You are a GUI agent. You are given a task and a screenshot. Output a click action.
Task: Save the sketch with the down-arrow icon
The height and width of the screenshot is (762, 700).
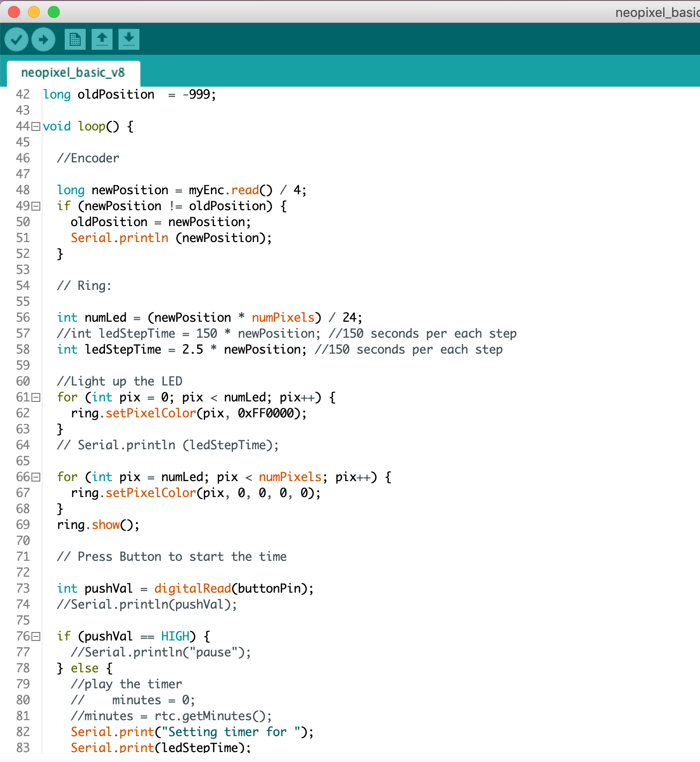(129, 39)
